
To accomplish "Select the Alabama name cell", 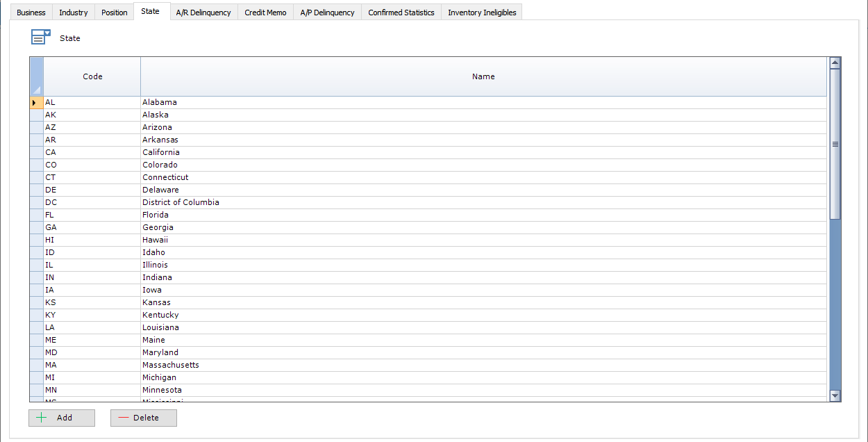I will click(483, 102).
